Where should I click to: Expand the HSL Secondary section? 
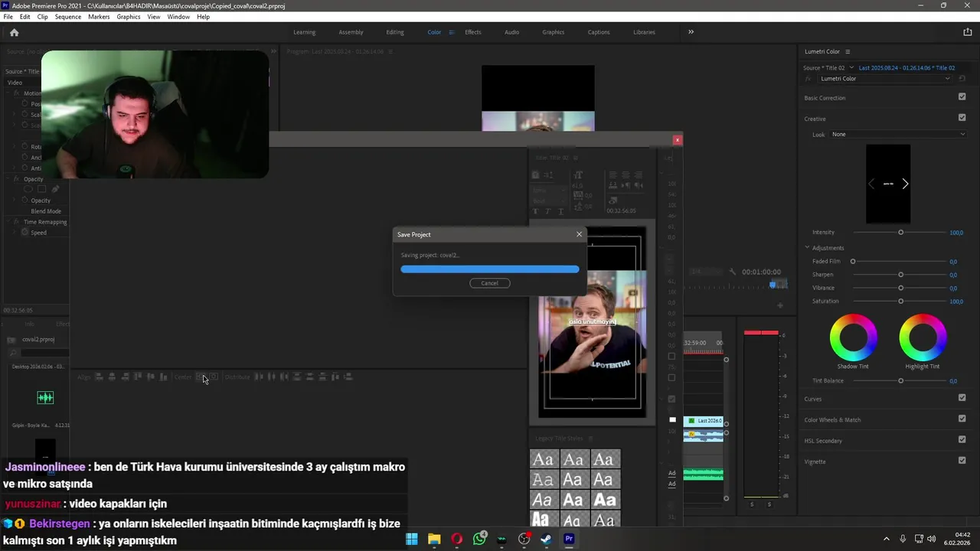(823, 441)
